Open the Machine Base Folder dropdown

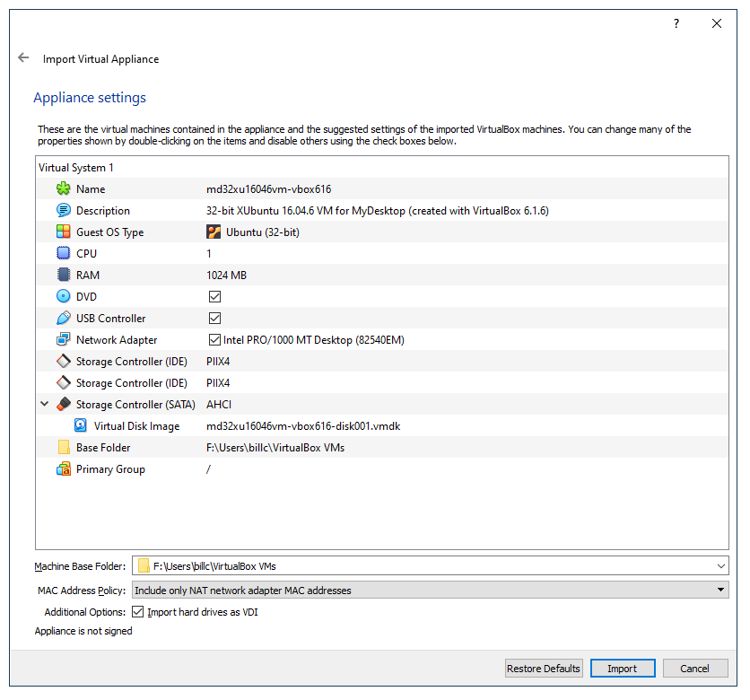tap(721, 566)
